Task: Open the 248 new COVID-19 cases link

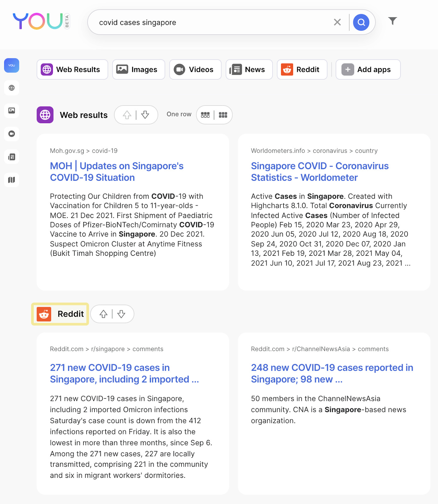Action: coord(332,373)
